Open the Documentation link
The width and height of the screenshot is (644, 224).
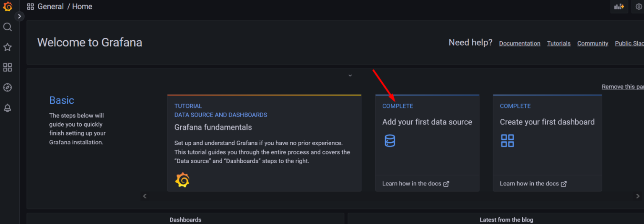(x=519, y=44)
